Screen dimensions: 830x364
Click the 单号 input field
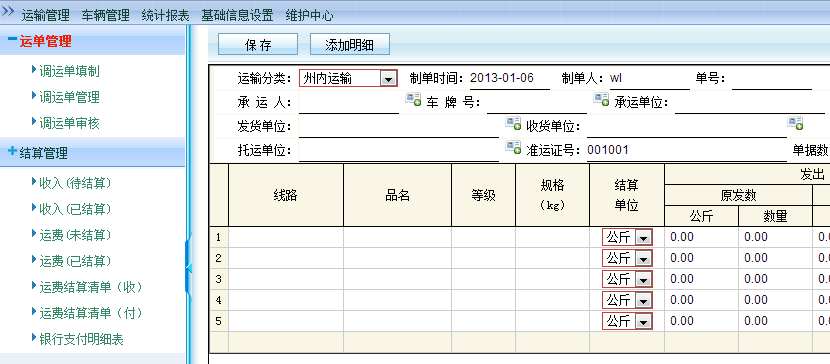click(x=772, y=79)
